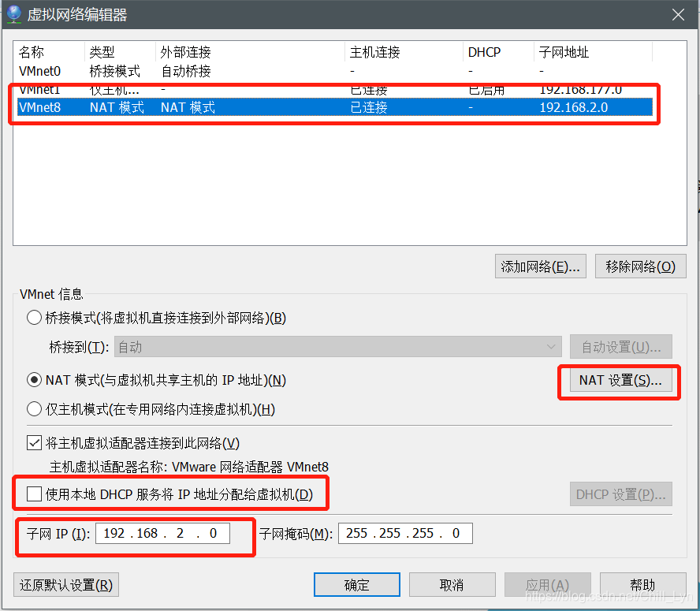
Task: Click the 移除网络(O) button
Action: (641, 266)
